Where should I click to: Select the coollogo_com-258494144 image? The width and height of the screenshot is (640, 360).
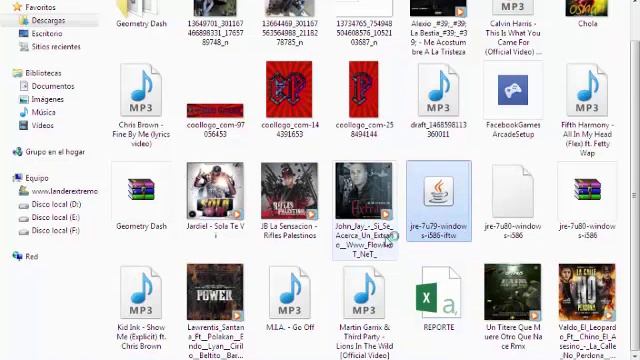tap(364, 89)
